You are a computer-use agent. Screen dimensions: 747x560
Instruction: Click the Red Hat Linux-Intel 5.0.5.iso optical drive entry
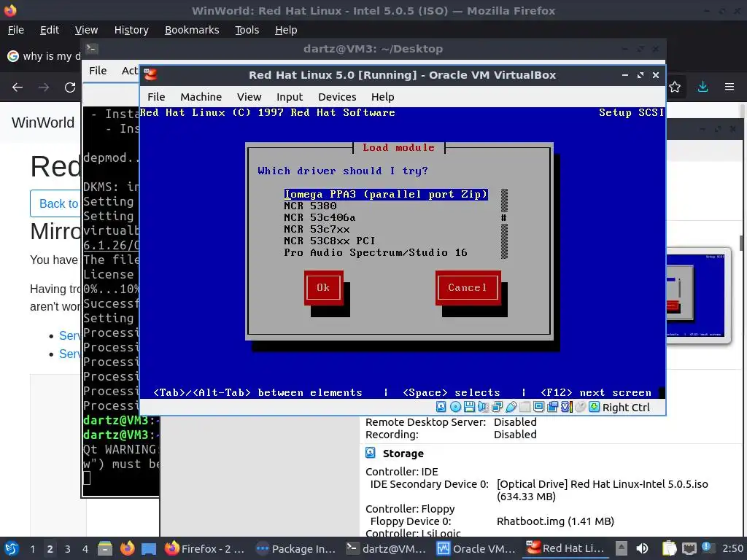(602, 490)
